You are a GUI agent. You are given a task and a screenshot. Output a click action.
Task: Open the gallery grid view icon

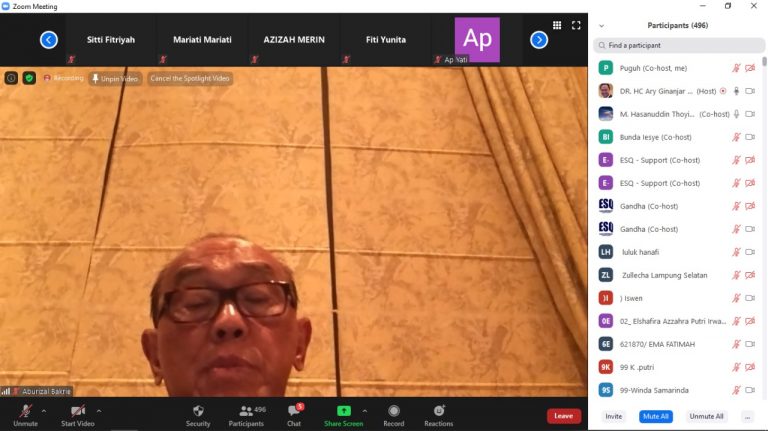[557, 25]
